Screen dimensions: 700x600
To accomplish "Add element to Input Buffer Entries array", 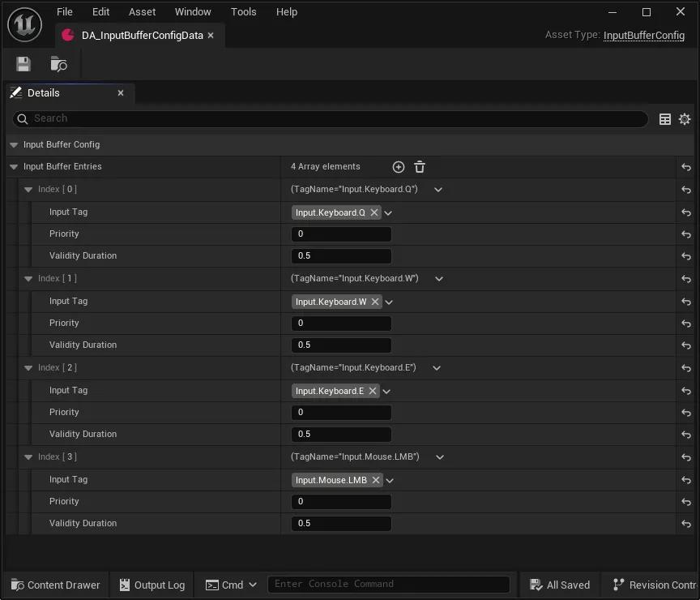I will coord(399,167).
